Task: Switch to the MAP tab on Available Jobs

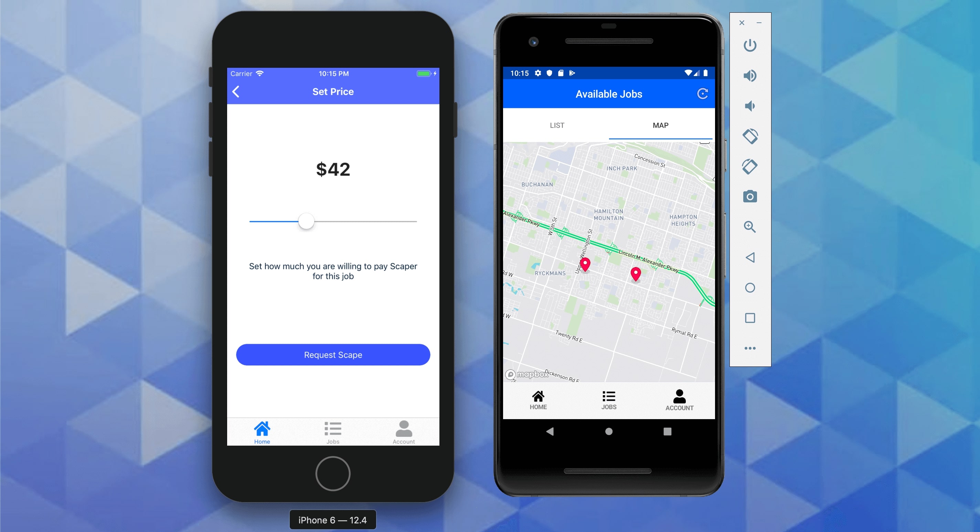Action: click(660, 125)
